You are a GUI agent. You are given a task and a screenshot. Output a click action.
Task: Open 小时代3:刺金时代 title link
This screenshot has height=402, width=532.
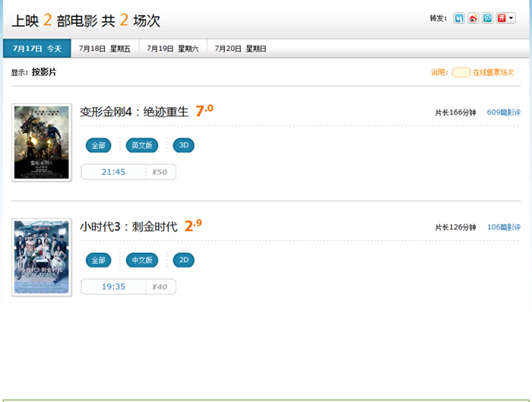click(128, 226)
